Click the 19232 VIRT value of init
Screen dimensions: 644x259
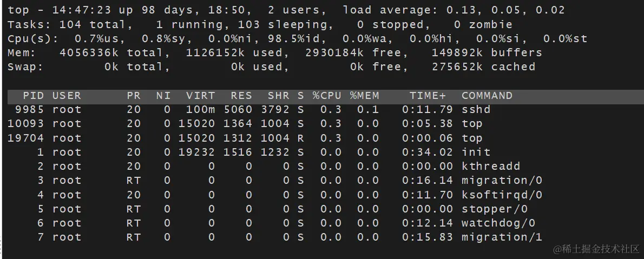(x=197, y=152)
